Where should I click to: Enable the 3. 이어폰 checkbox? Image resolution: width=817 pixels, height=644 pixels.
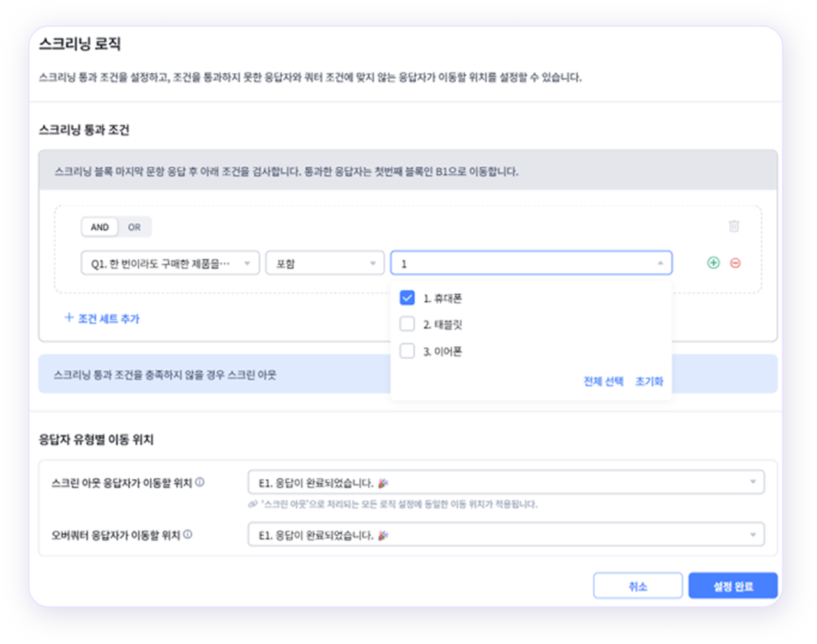click(407, 351)
